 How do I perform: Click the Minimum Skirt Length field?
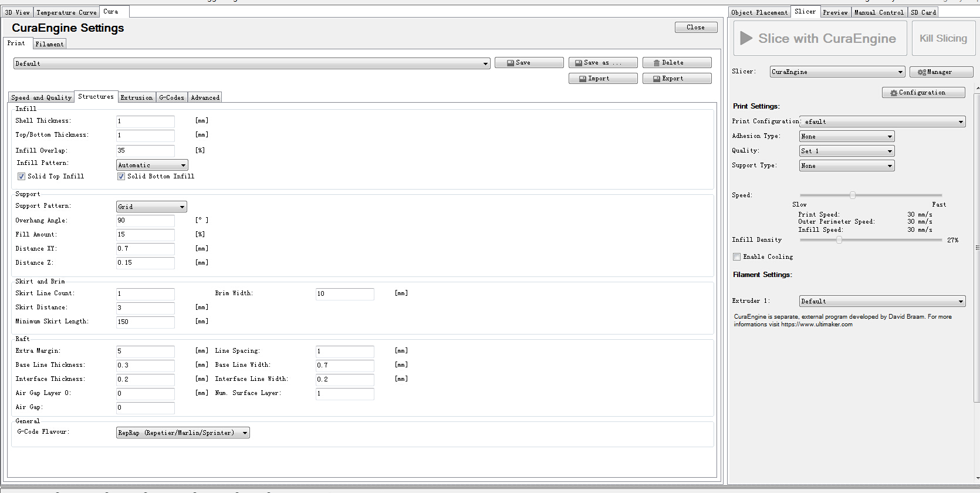145,322
